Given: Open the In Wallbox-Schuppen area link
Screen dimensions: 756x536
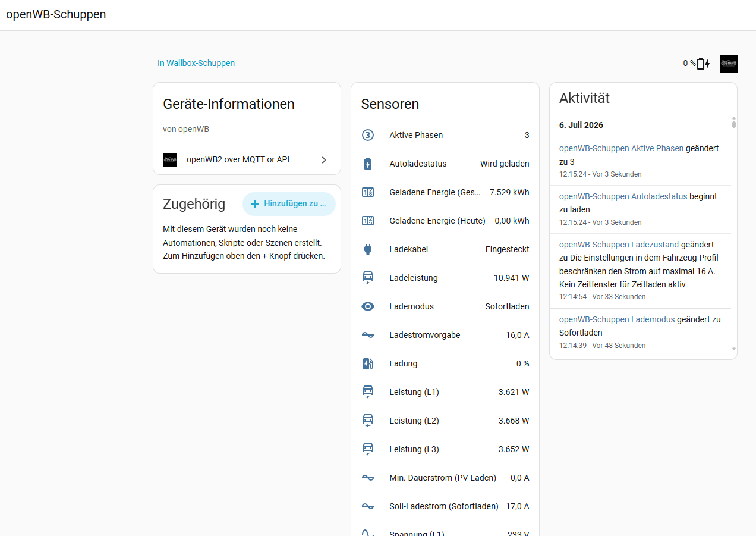Looking at the screenshot, I should click(x=196, y=63).
